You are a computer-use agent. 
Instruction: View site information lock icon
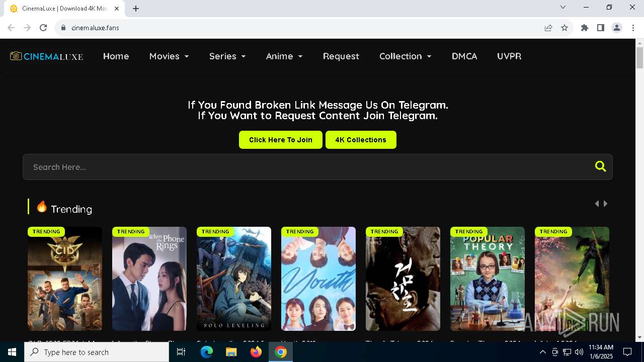click(63, 28)
